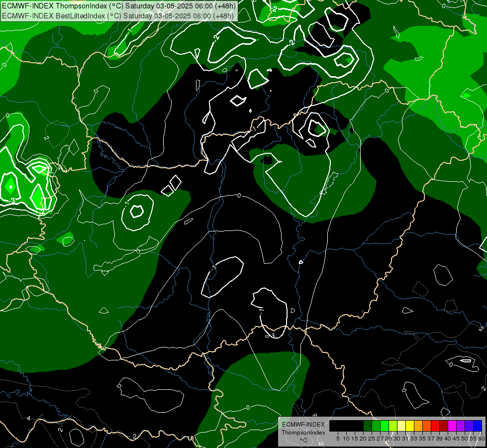This screenshot has width=487, height=448.
Task: Pick the purple 45–50 legend swatch
Action: click(x=461, y=426)
